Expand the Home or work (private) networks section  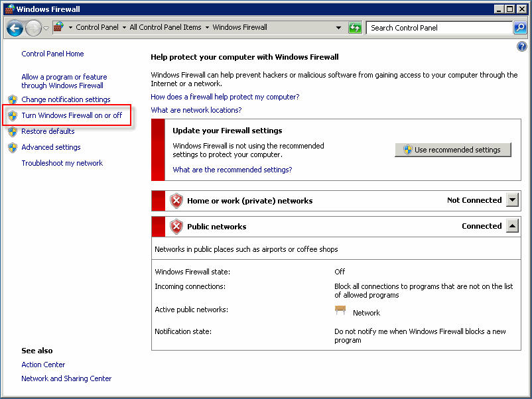coord(512,200)
